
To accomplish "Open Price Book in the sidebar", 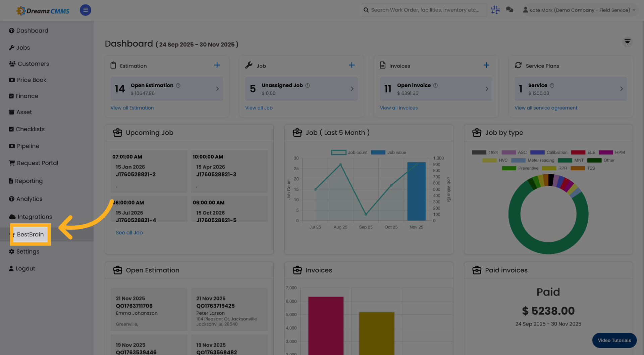I will pyautogui.click(x=28, y=80).
